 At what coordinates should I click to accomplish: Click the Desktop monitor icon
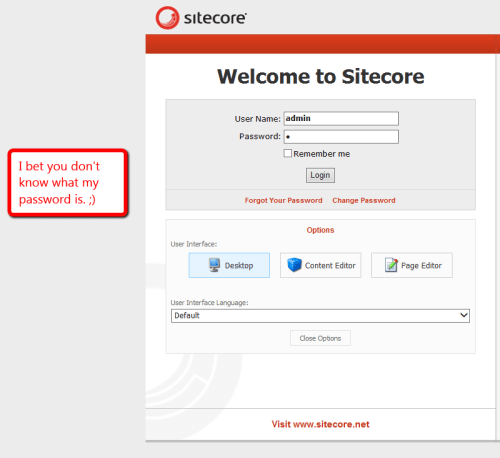click(x=215, y=265)
